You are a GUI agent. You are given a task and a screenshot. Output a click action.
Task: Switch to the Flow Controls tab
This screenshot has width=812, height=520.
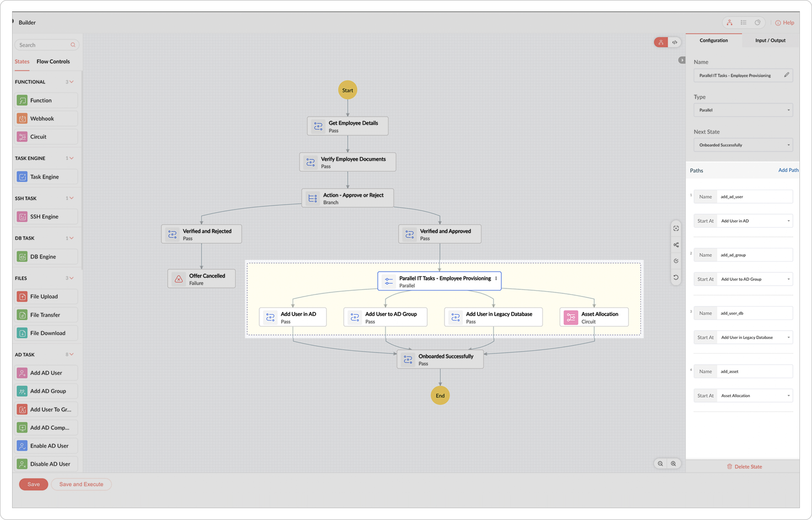(x=53, y=61)
